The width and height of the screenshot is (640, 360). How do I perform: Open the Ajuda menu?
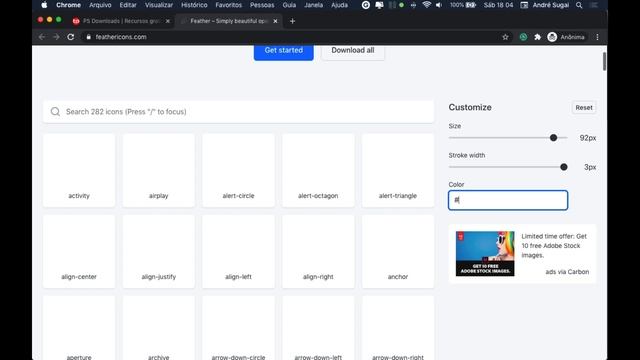pyautogui.click(x=339, y=5)
